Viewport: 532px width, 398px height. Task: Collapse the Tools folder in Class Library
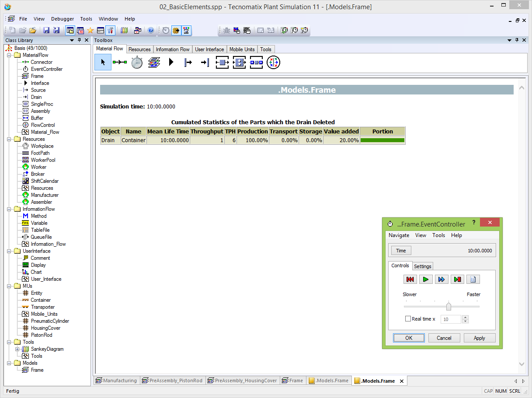9,342
